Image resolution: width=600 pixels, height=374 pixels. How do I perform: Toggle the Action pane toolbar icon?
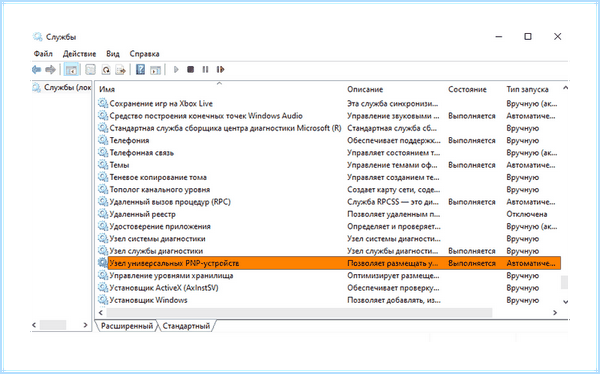point(155,70)
